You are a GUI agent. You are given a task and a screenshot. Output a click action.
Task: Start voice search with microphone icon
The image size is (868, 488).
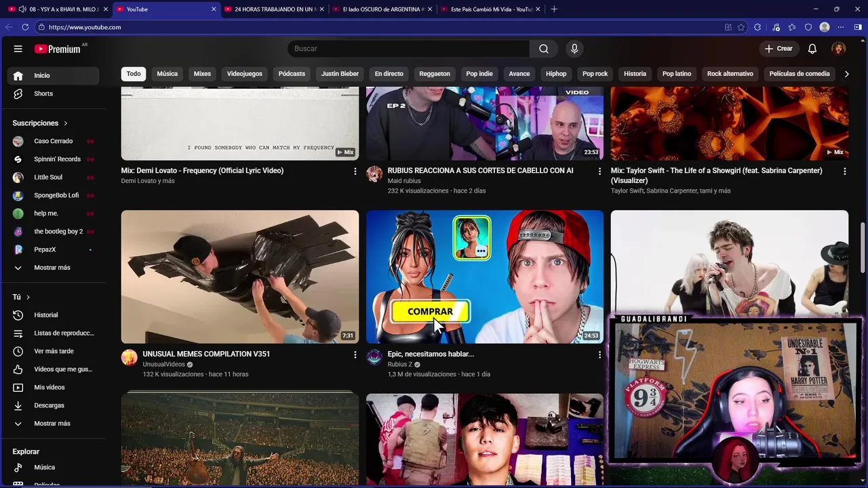tap(574, 49)
